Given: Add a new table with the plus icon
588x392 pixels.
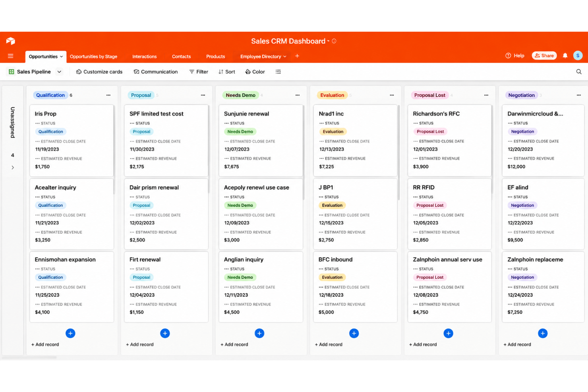Looking at the screenshot, I should point(297,56).
